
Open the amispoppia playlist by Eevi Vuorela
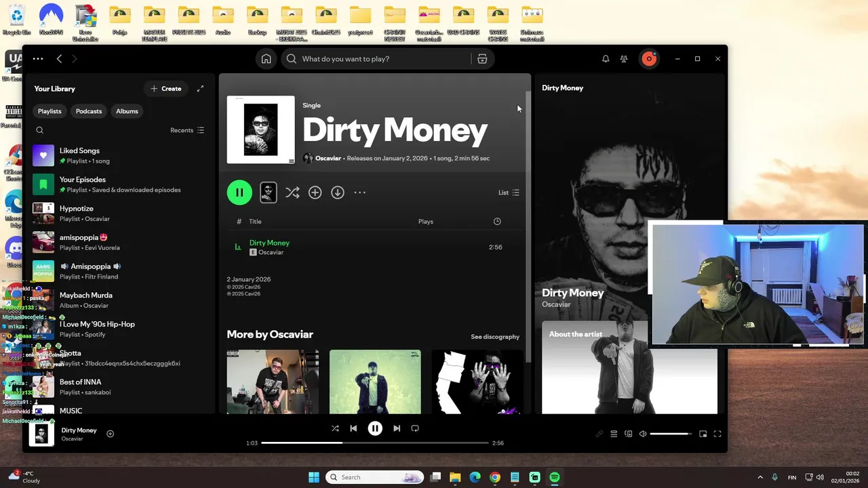coord(121,242)
